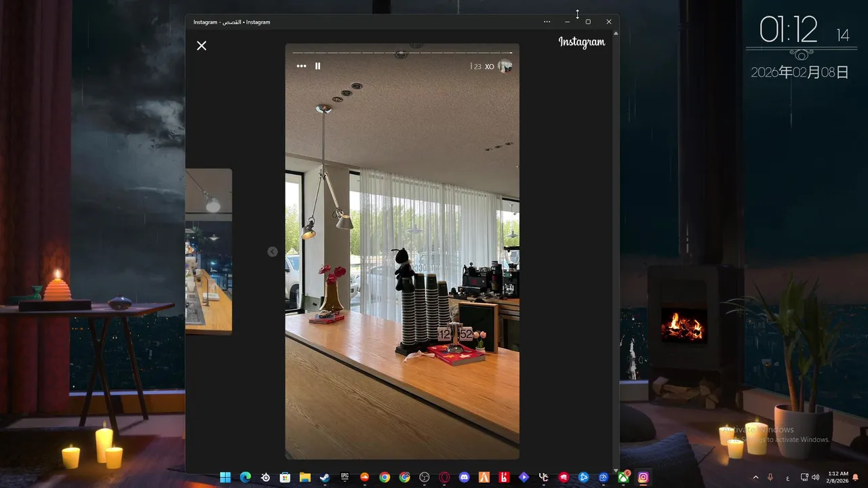Open the previous story preview card
Viewport: 868px width, 488px height.
(x=209, y=251)
